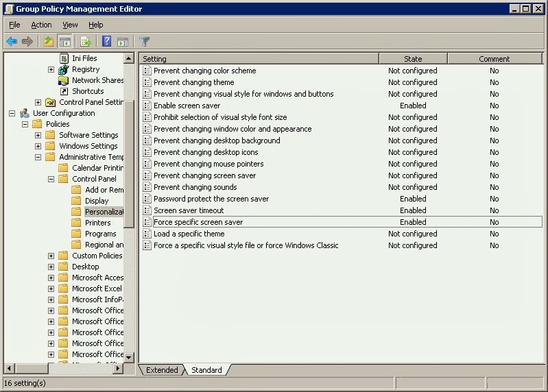This screenshot has width=548, height=392.
Task: Collapse the Policies tree node
Action: (25, 124)
